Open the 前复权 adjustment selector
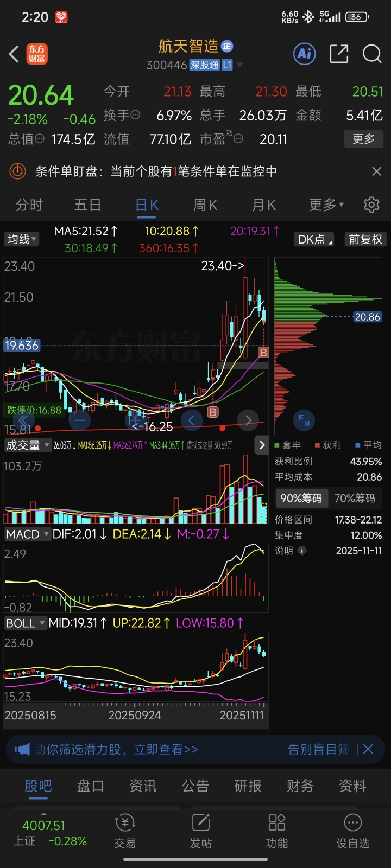This screenshot has width=391, height=868. [x=365, y=239]
